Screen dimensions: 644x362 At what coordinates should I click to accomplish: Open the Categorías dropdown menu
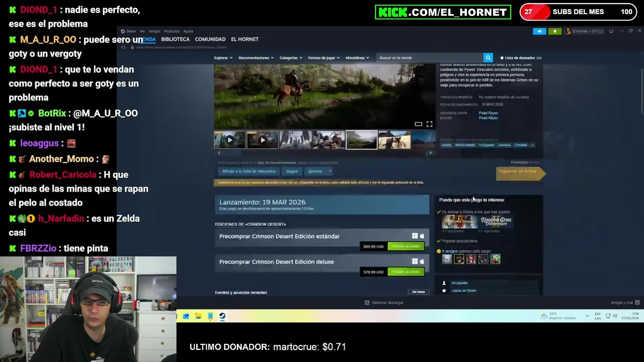coord(291,58)
